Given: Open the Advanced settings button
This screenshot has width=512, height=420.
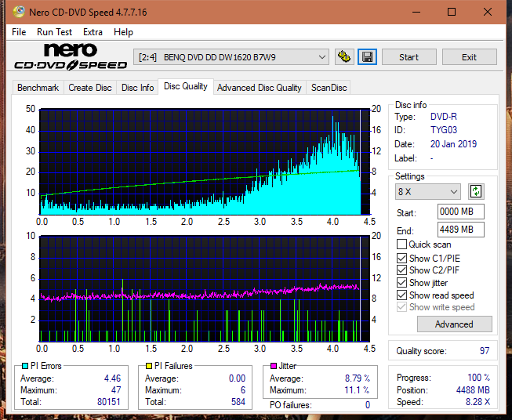Looking at the screenshot, I should pos(454,324).
